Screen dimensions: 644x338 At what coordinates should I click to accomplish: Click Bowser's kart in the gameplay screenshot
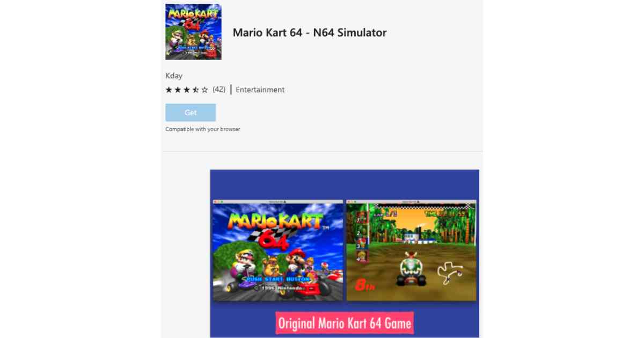point(411,268)
